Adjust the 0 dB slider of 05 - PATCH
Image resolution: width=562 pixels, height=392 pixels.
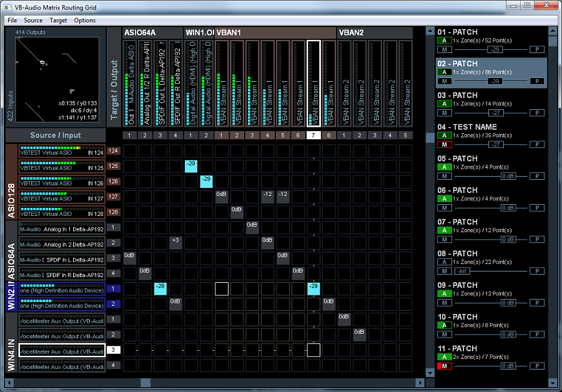pos(508,176)
